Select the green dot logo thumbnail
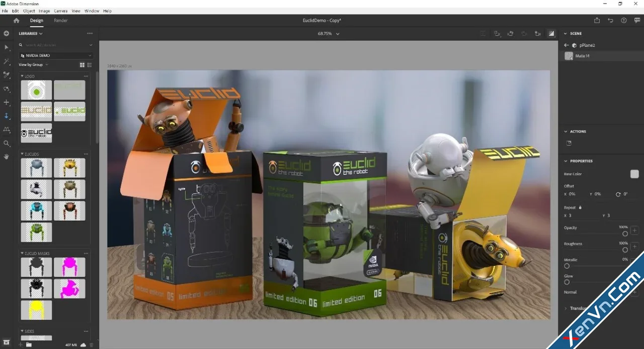Viewport: 644px width, 349px height. 36,90
